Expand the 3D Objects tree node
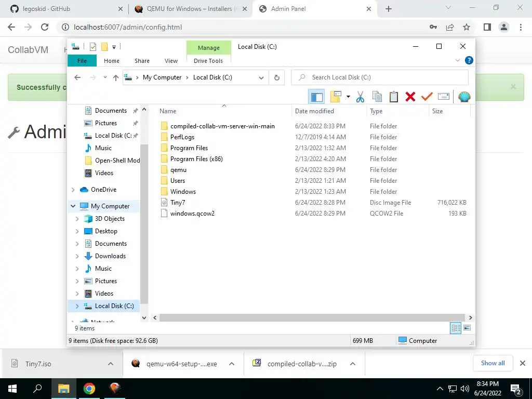The height and width of the screenshot is (399, 532). (77, 219)
